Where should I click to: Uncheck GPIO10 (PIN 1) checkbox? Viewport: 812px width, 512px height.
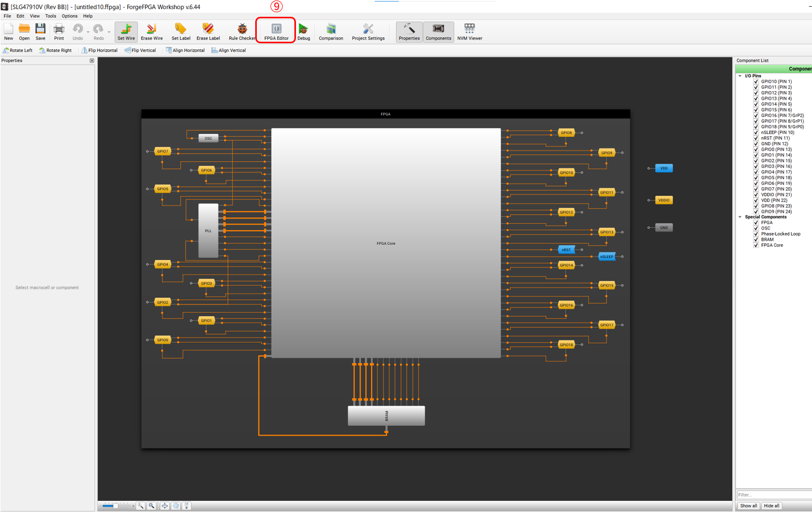756,81
